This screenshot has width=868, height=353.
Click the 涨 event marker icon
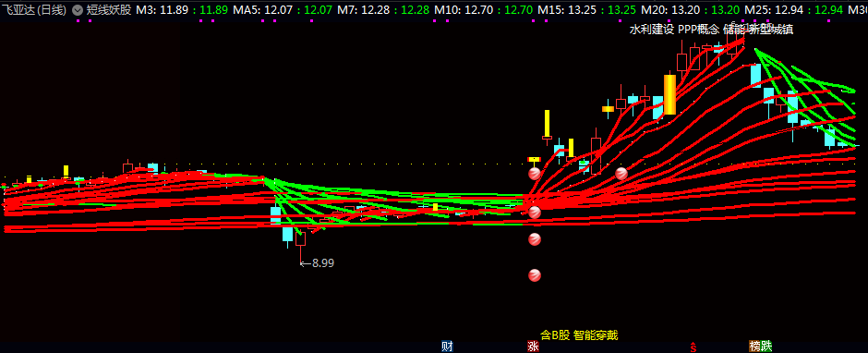(x=533, y=347)
